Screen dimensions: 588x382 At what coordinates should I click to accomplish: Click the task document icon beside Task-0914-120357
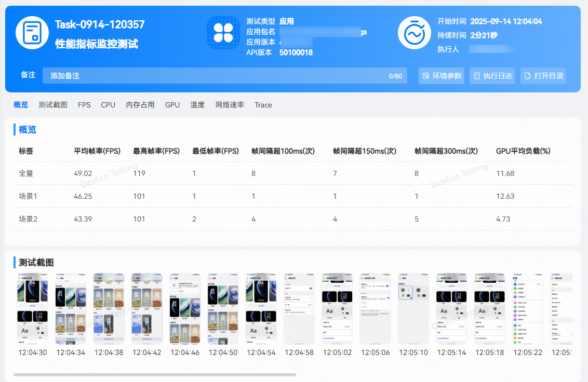[32, 33]
